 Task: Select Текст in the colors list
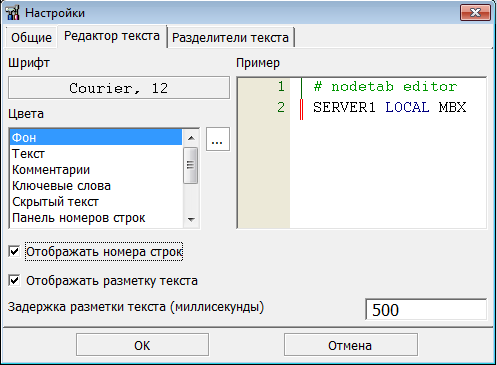(x=96, y=154)
